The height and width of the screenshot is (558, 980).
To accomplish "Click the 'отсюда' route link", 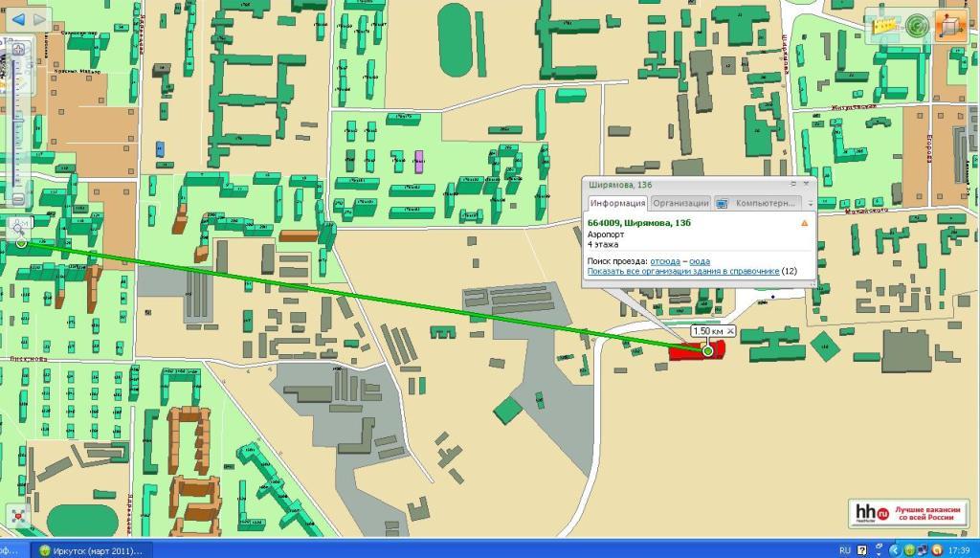I will (x=664, y=260).
